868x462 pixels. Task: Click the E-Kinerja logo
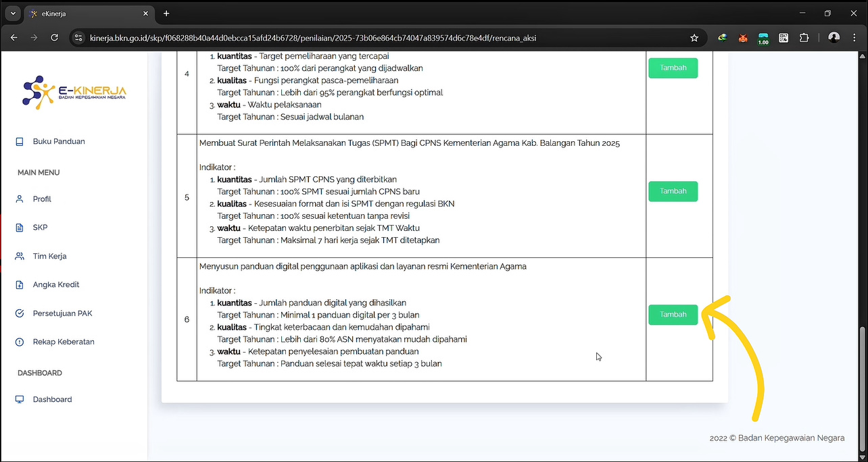coord(74,92)
